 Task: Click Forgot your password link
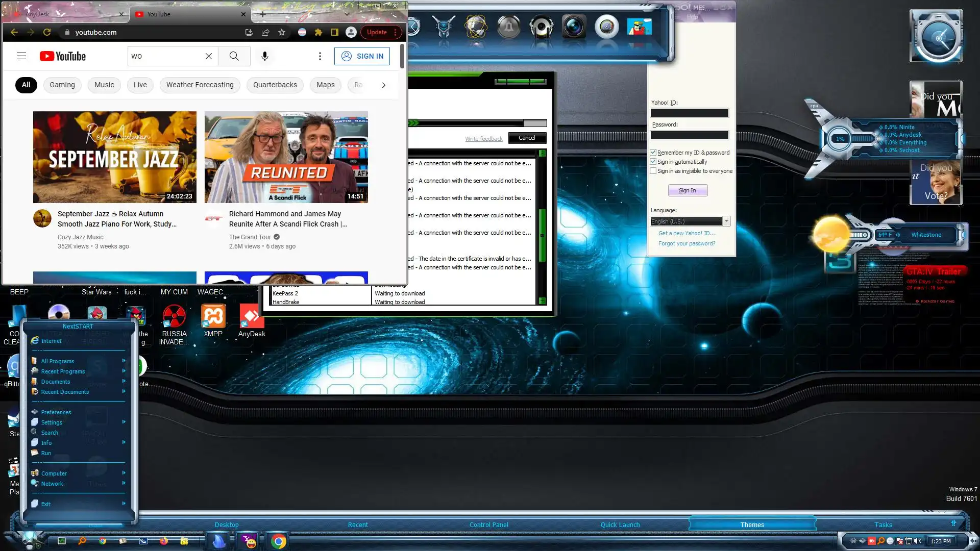687,243
